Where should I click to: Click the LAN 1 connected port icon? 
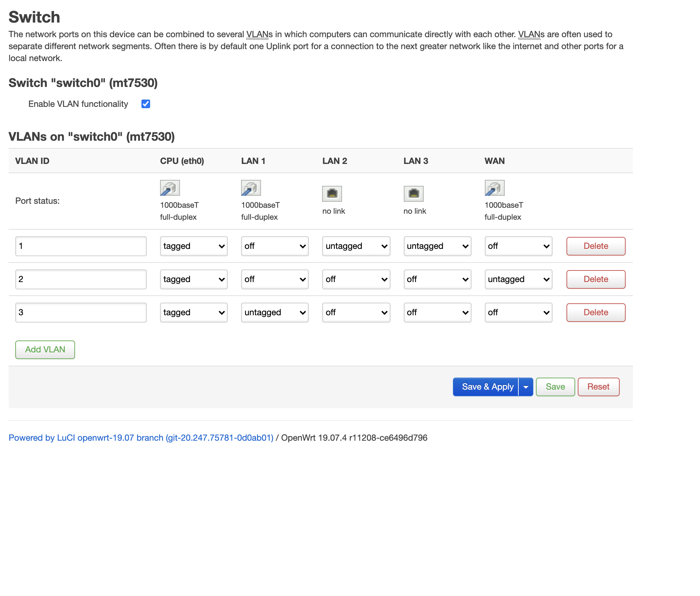pos(251,188)
